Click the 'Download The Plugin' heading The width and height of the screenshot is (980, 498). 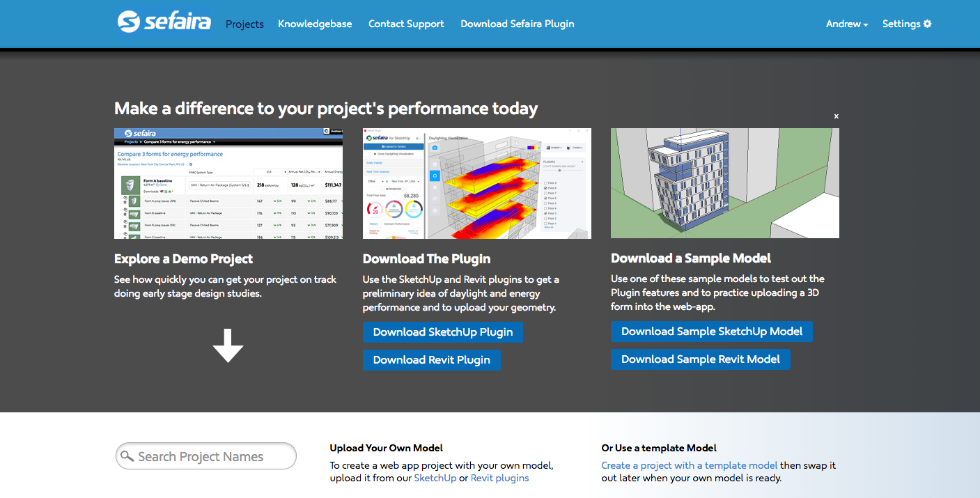click(x=427, y=259)
